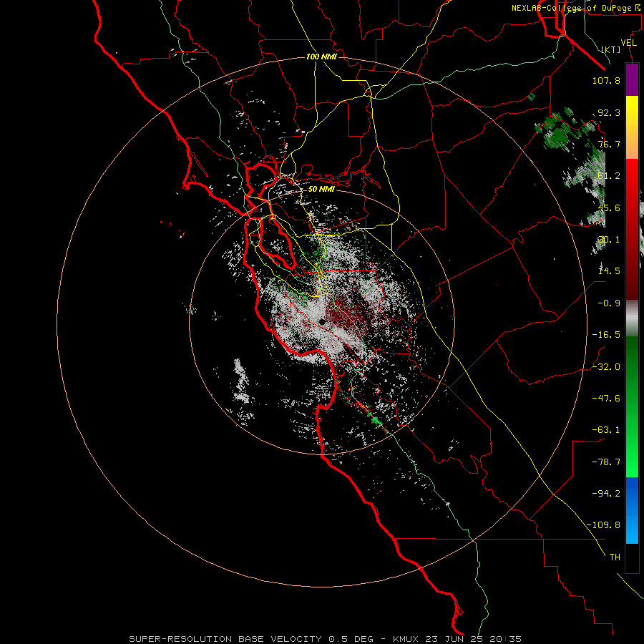The height and width of the screenshot is (644, 644).
Task: Click the -16.5 velocity scale value
Action: pos(606,335)
